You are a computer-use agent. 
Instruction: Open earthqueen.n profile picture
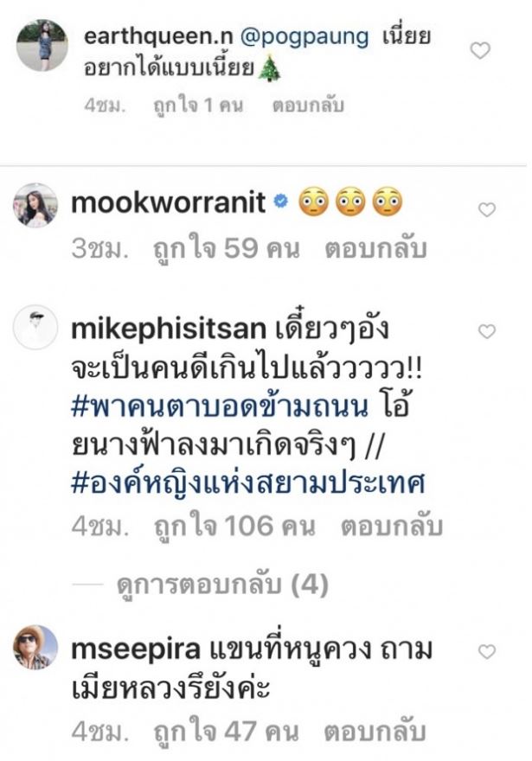[x=42, y=46]
